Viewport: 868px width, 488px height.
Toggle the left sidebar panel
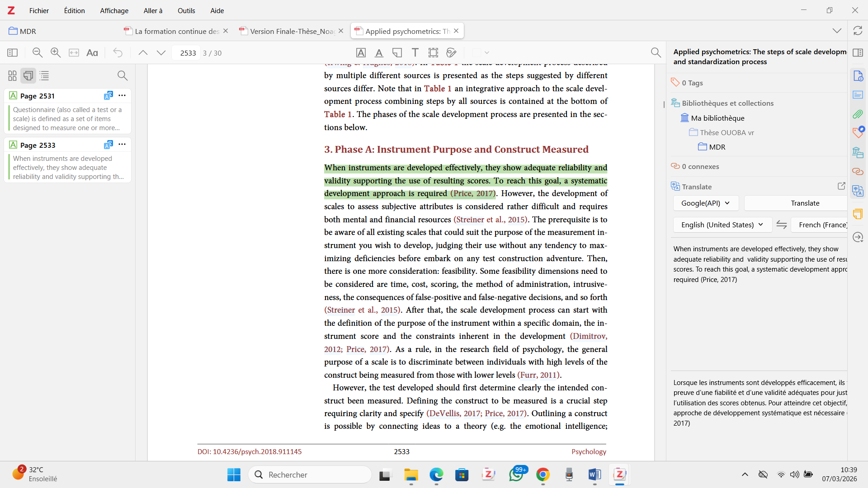[13, 53]
